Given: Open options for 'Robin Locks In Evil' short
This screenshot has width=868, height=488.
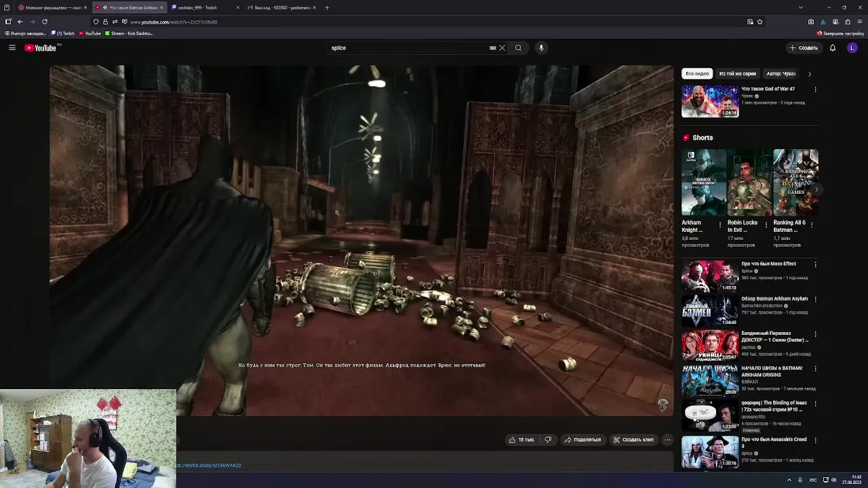Looking at the screenshot, I should 766,224.
